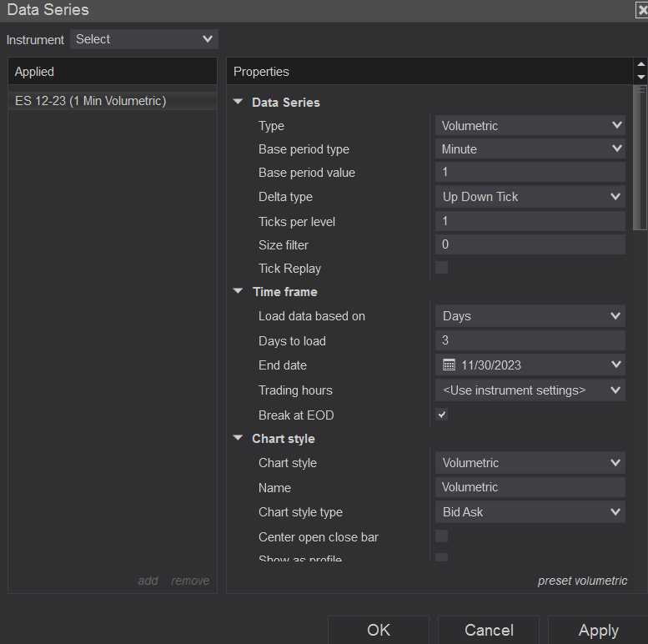Collapse the Chart style section
Viewport: 648px width, 644px height.
pos(239,439)
